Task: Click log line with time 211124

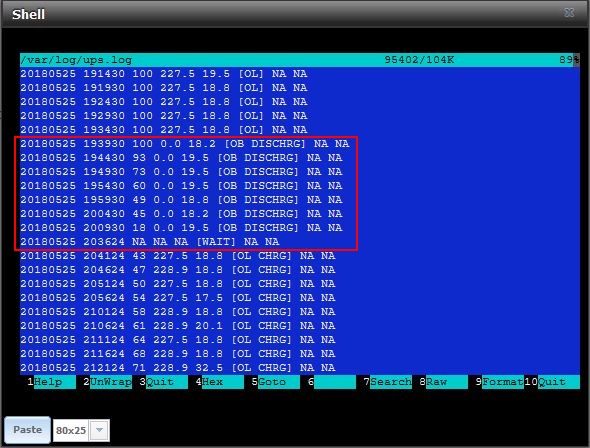Action: pyautogui.click(x=178, y=340)
